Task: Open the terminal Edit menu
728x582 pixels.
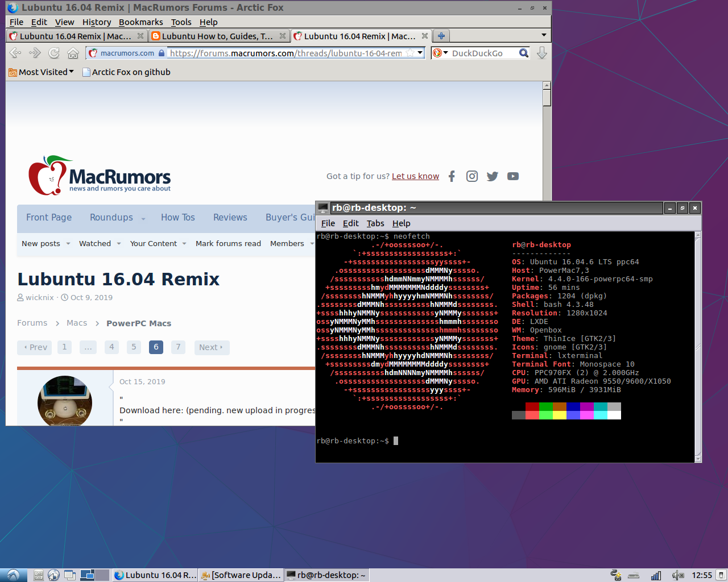Action: [351, 223]
